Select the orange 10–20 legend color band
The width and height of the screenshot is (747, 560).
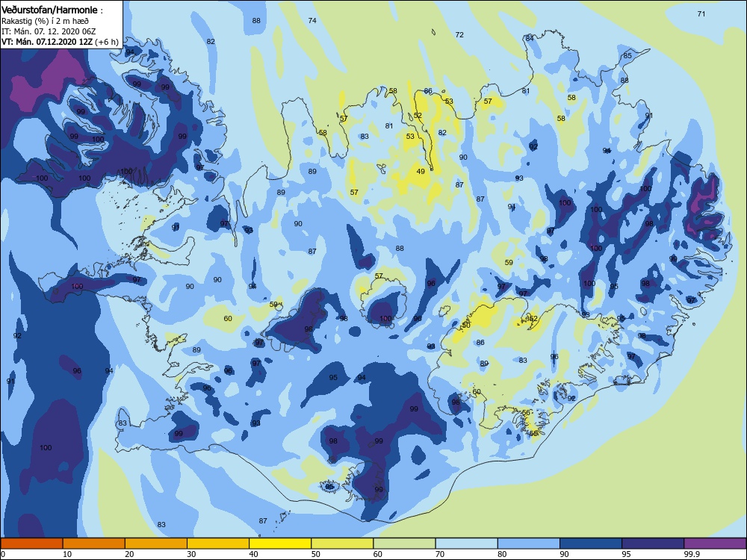pos(94,544)
